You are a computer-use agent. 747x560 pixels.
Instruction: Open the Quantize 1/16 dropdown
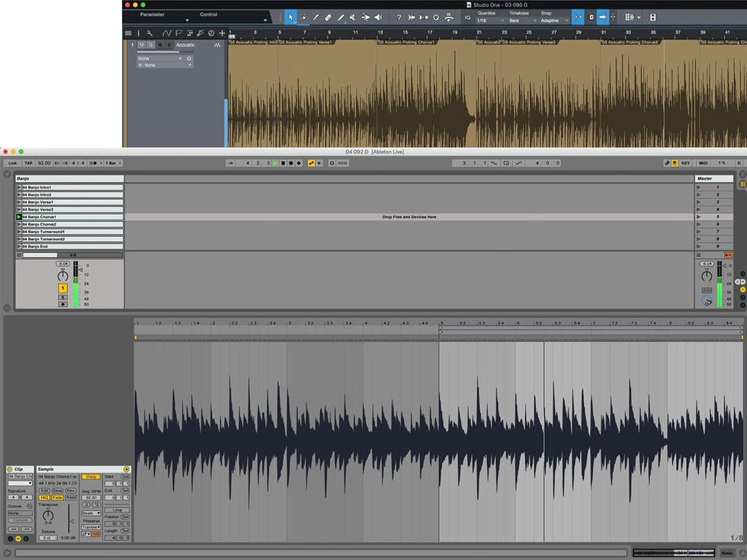click(x=489, y=21)
